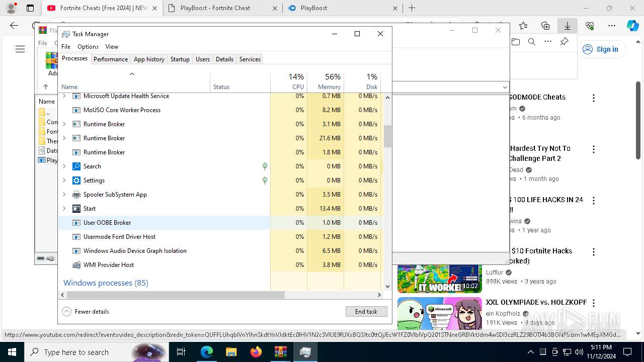Open Task Manager View menu
Screen dimensions: 644x362
click(x=112, y=47)
